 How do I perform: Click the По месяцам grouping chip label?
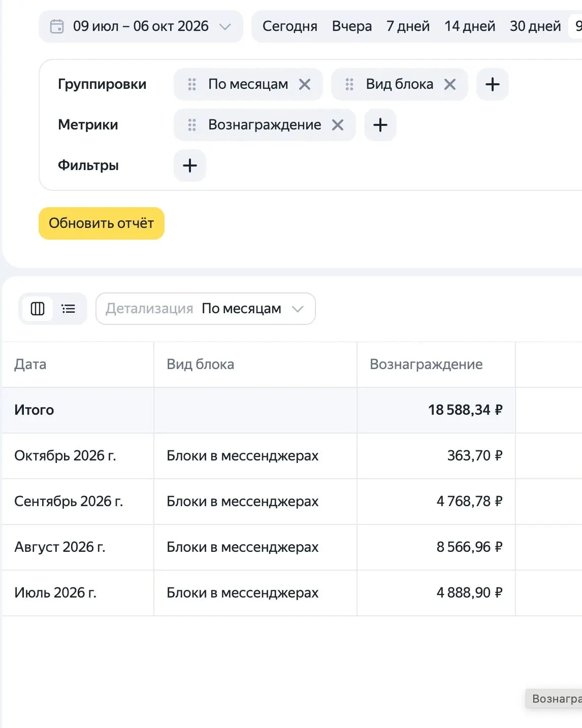tap(248, 84)
